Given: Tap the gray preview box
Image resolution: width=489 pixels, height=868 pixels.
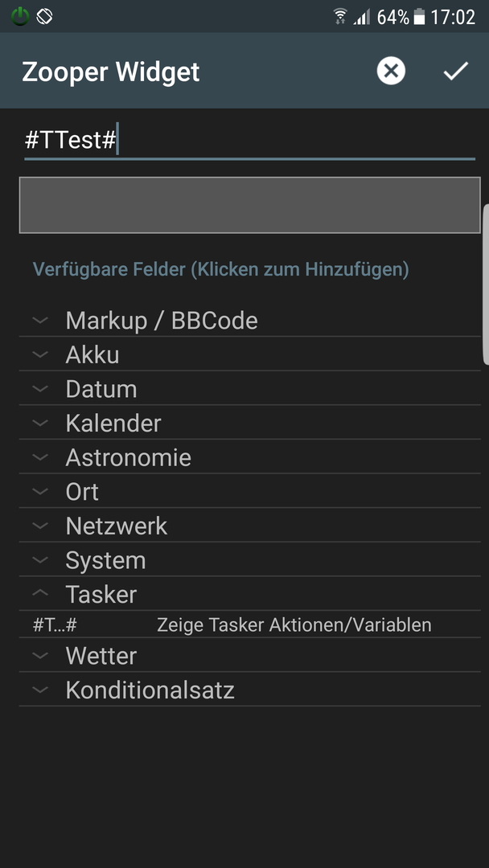Looking at the screenshot, I should click(250, 205).
